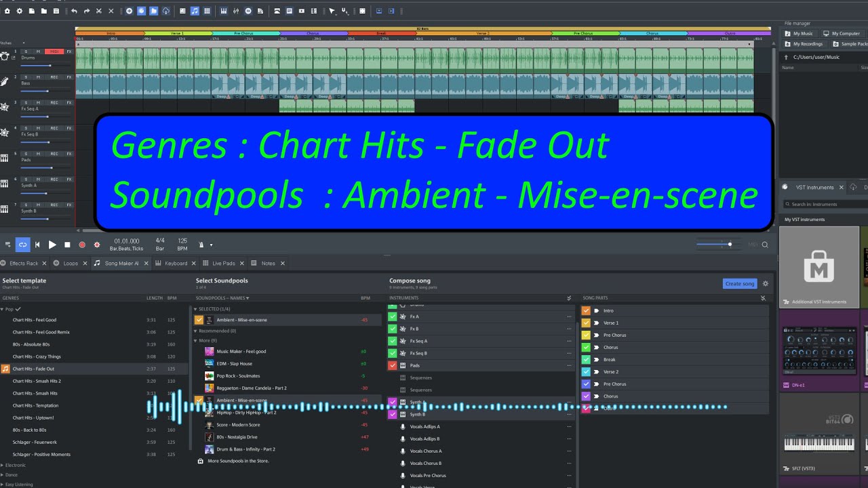This screenshot has width=868, height=488.
Task: Open the keyboard piano toolbar icon
Action: tap(224, 11)
